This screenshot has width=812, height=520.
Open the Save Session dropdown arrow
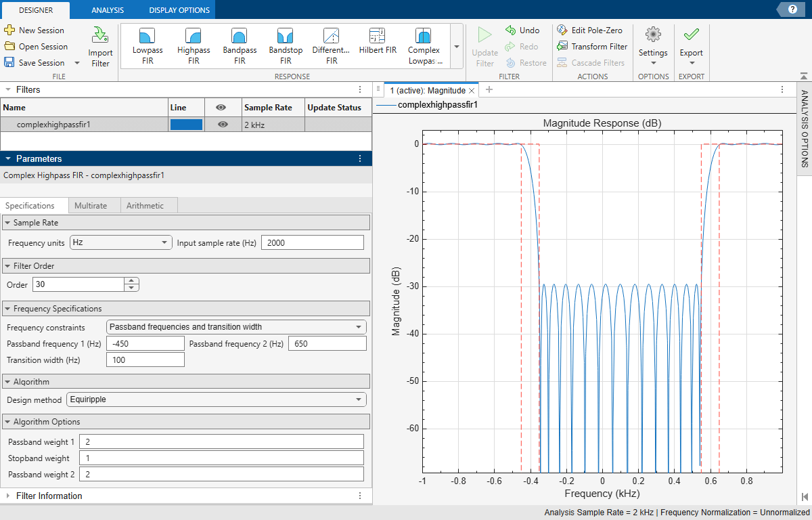click(x=76, y=63)
